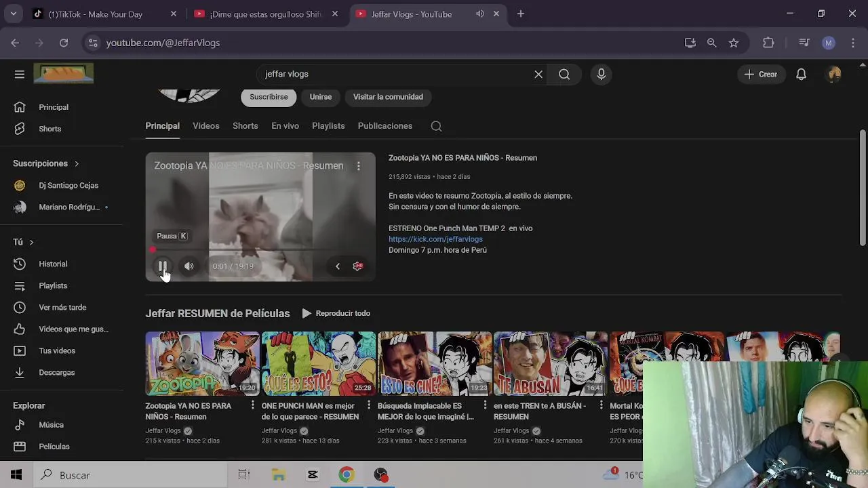Reload the current page
868x488 pixels.
(x=64, y=43)
